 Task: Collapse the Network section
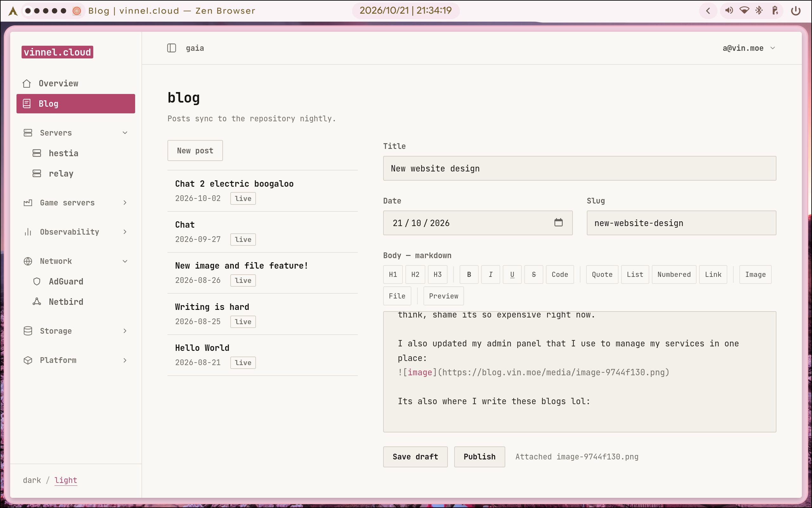[125, 261]
